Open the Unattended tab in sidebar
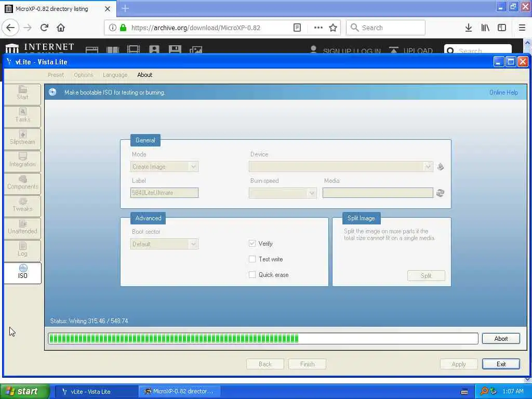 (x=22, y=229)
